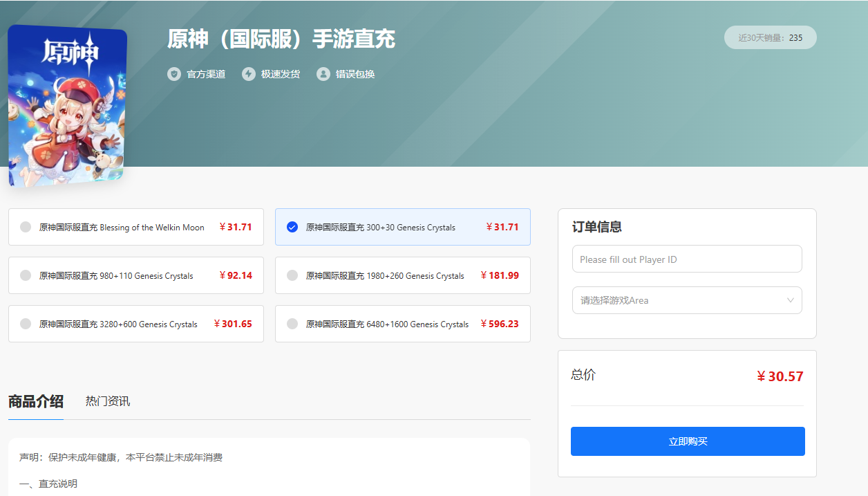
Task: Select the 980+110 Genesis Crystals option
Action: 136,275
